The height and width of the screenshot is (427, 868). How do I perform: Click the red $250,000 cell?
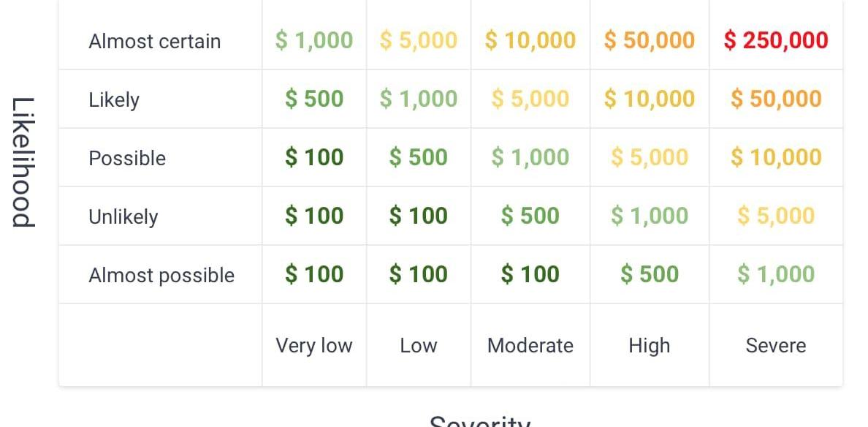tap(775, 40)
